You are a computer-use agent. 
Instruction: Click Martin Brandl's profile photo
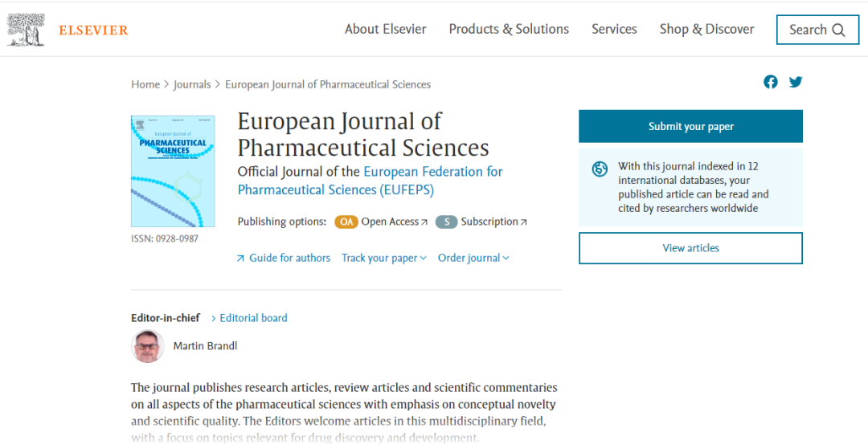147,346
